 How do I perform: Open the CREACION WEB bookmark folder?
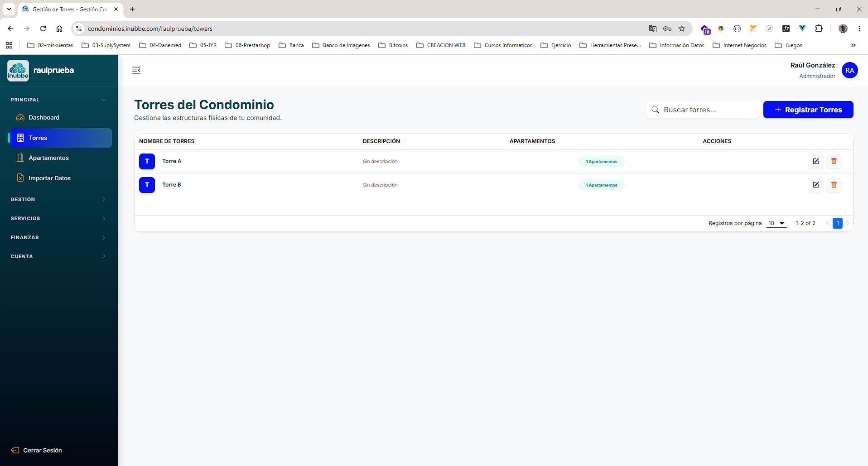click(441, 45)
